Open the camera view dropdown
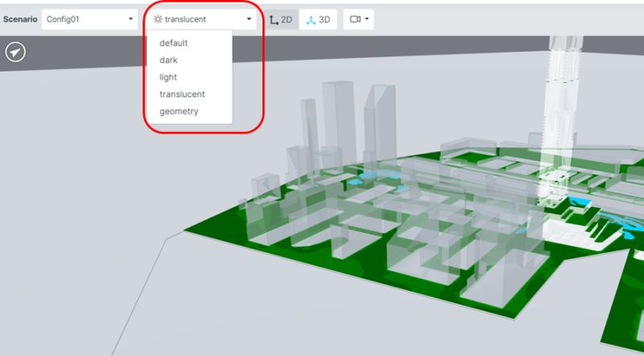The height and width of the screenshot is (356, 644). coord(358,19)
